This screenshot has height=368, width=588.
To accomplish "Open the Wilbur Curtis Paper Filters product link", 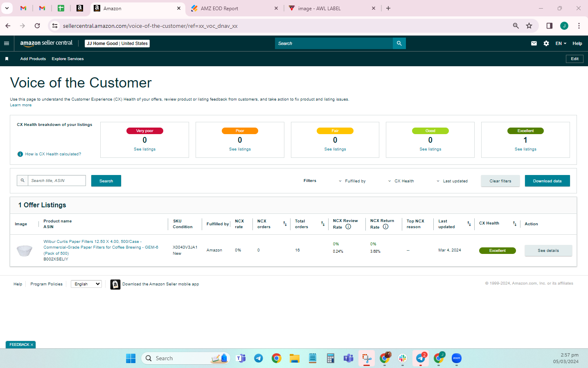I will point(101,247).
